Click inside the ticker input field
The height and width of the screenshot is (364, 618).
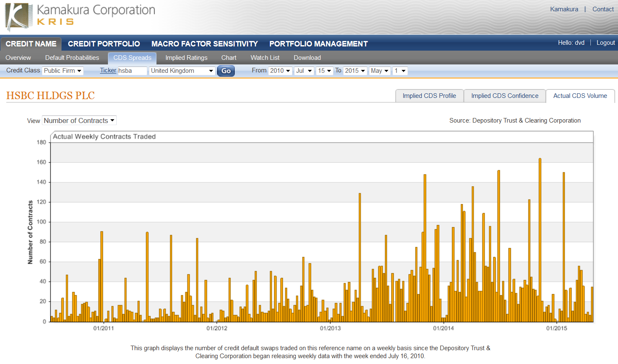pyautogui.click(x=132, y=70)
